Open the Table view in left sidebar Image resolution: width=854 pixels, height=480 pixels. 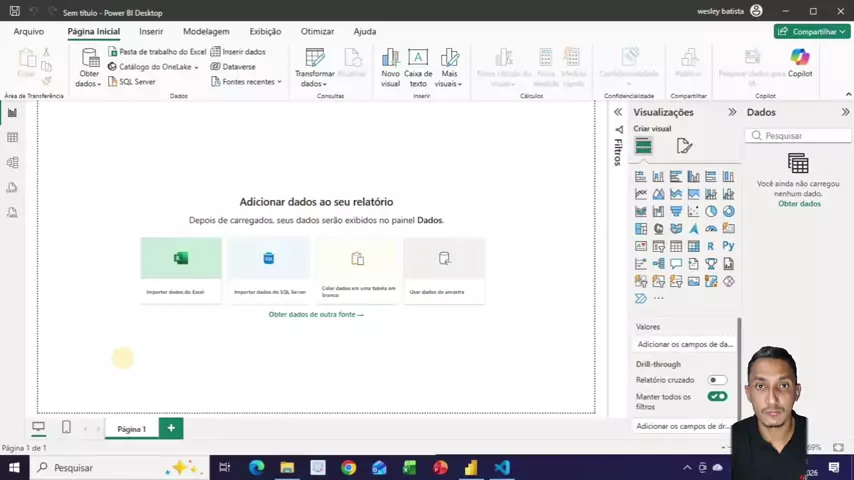12,138
